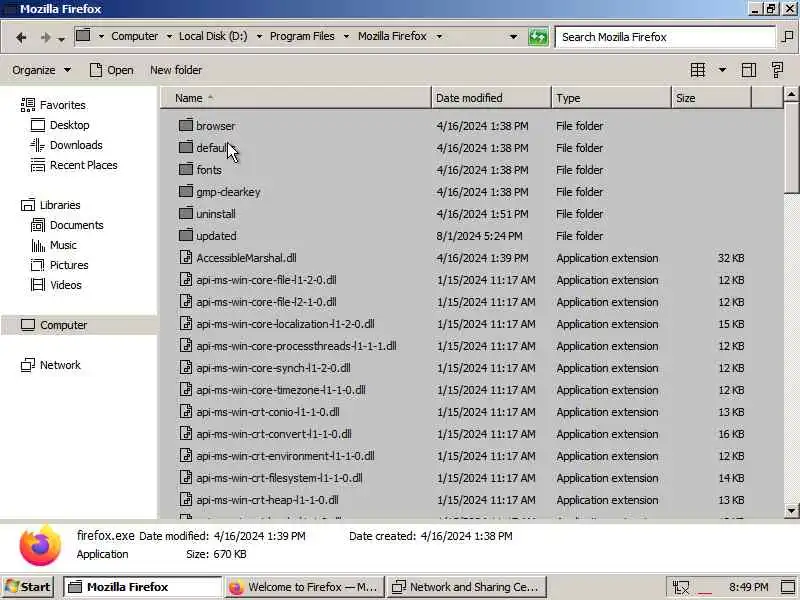
Task: Click api-ms-win-crt-convert-l1-1-0.dll name
Action: click(274, 434)
